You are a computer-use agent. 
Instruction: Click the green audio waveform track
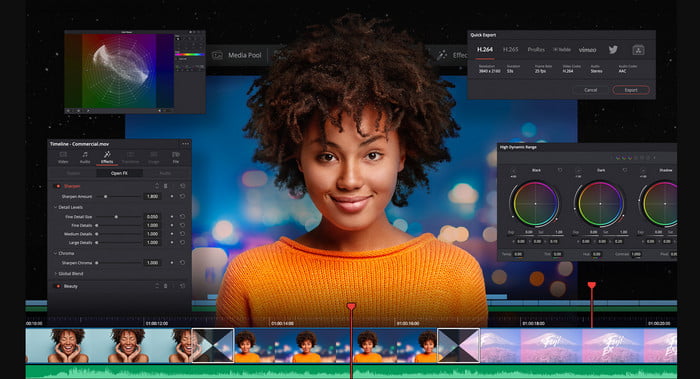pos(351,372)
